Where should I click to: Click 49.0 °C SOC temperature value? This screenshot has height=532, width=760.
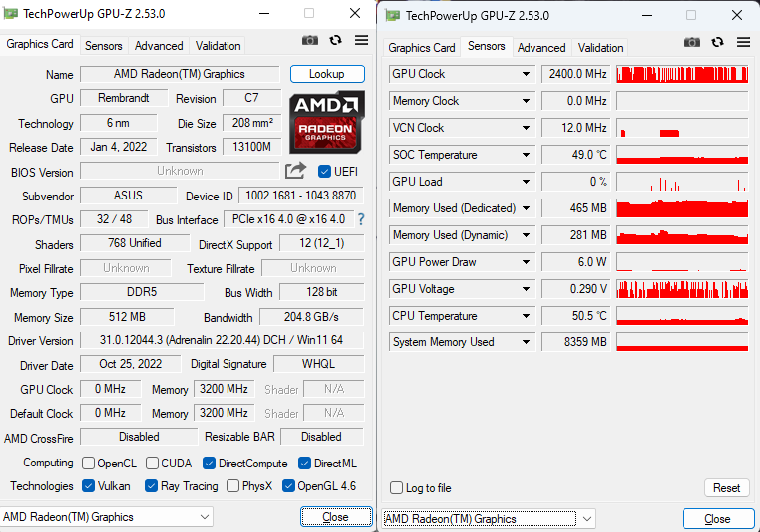pyautogui.click(x=575, y=155)
